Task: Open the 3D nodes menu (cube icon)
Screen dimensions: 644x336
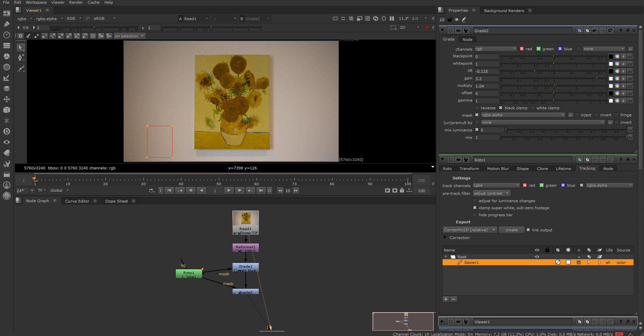Action: coord(7,110)
